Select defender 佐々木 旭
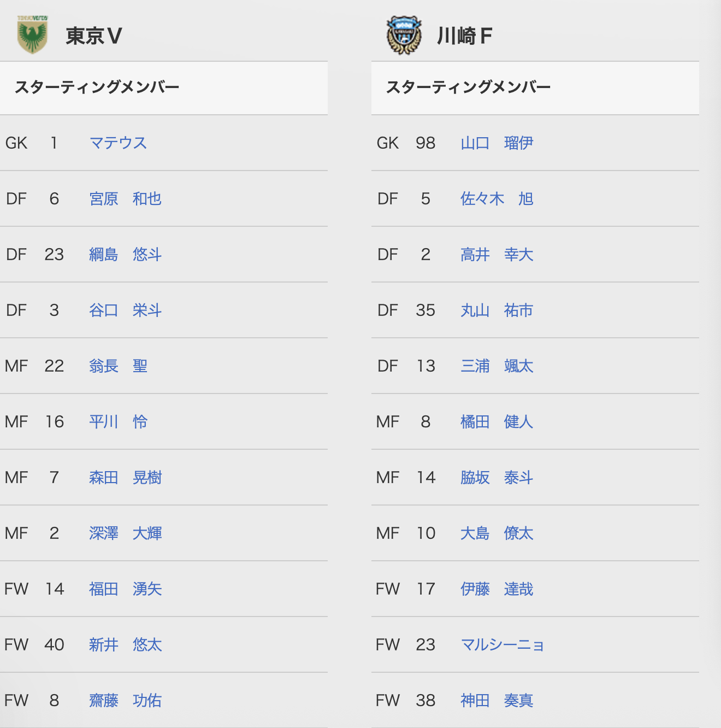This screenshot has width=721, height=728. (497, 198)
